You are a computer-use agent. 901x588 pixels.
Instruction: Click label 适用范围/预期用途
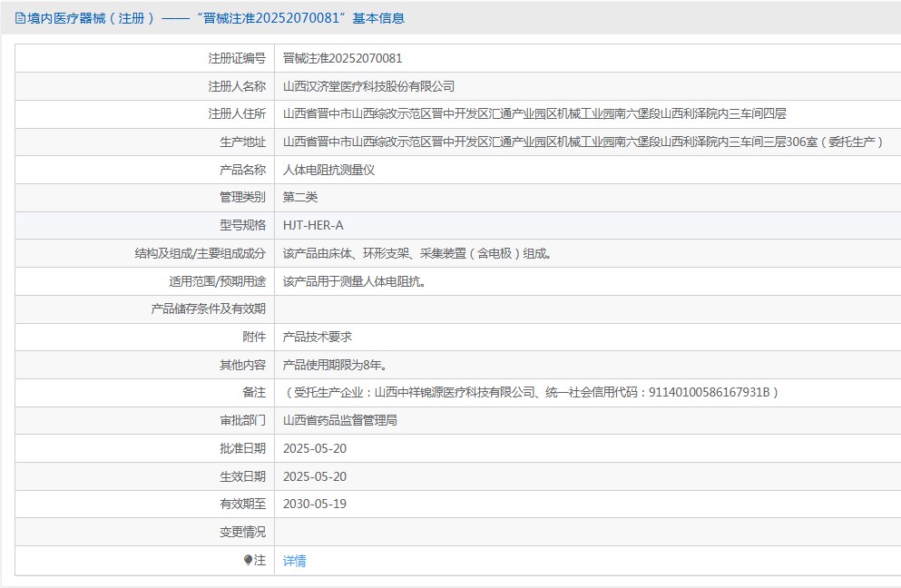[x=217, y=281]
